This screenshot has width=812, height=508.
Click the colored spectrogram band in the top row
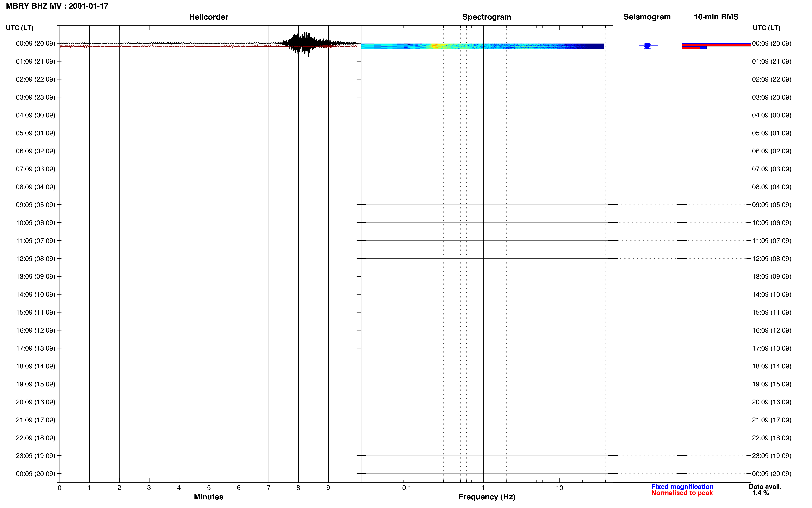coord(482,46)
